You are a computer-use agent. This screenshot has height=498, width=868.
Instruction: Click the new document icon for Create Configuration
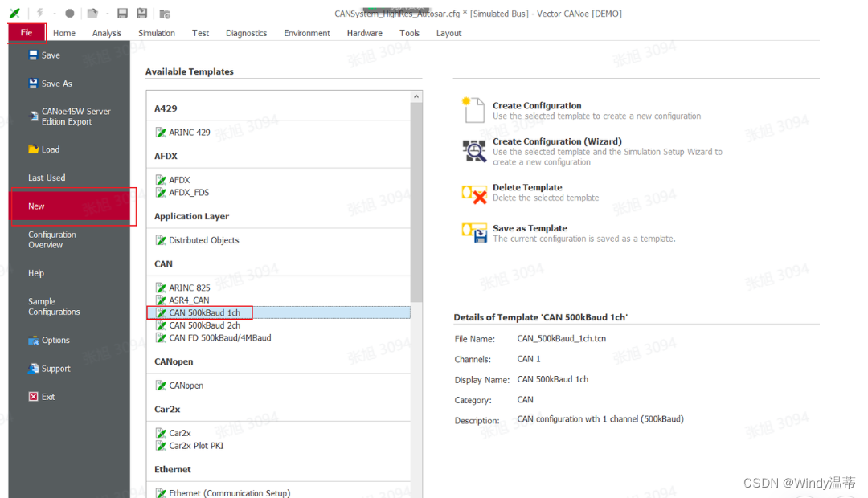(x=474, y=109)
